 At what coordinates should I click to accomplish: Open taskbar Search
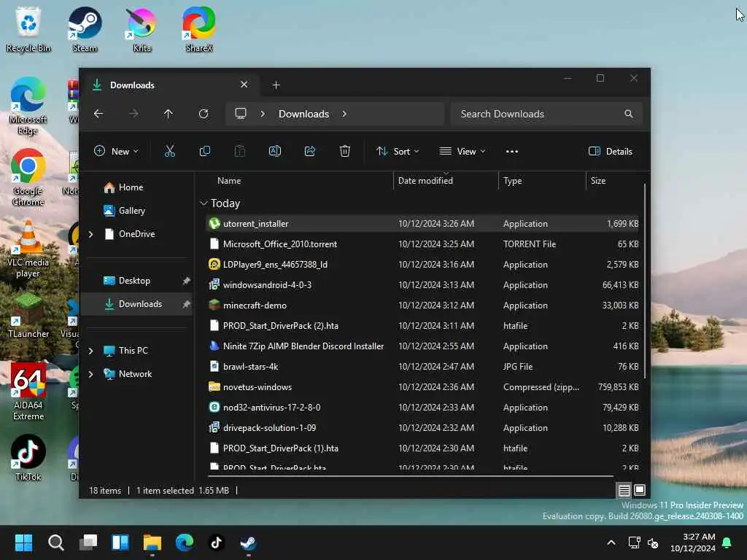point(55,542)
